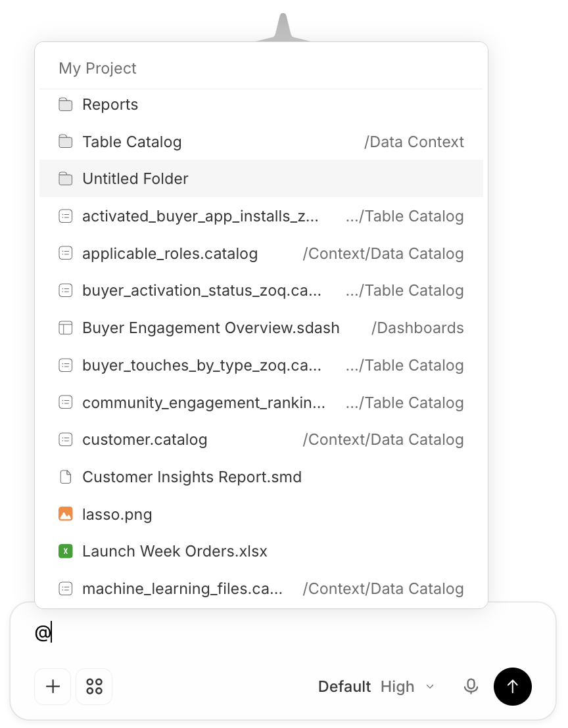The width and height of the screenshot is (568, 728).
Task: Select Table Catalog folder entry
Action: (x=261, y=142)
